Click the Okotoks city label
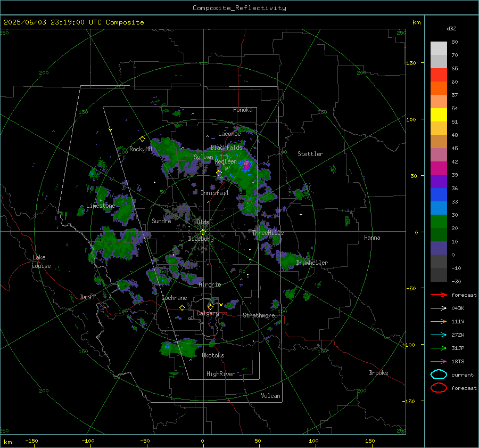 click(213, 355)
